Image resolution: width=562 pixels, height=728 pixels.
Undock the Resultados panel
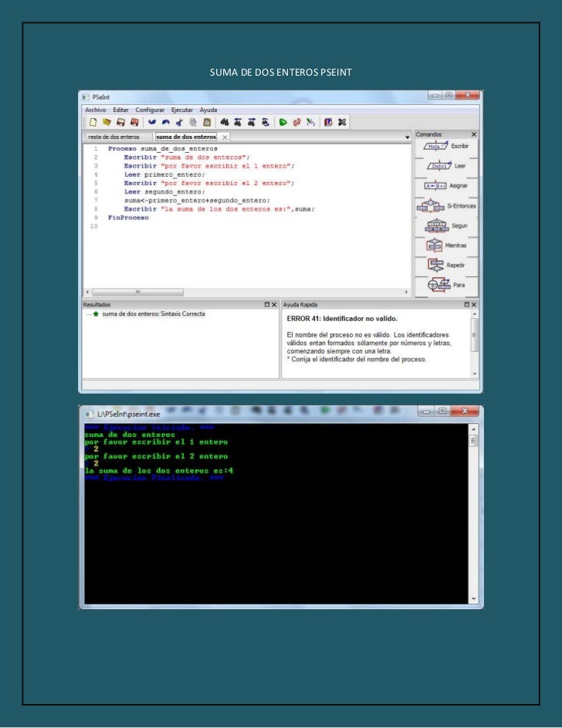click(x=267, y=305)
